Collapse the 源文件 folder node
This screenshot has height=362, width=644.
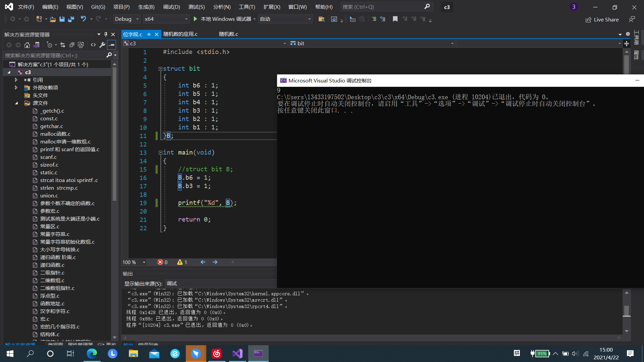click(x=16, y=103)
